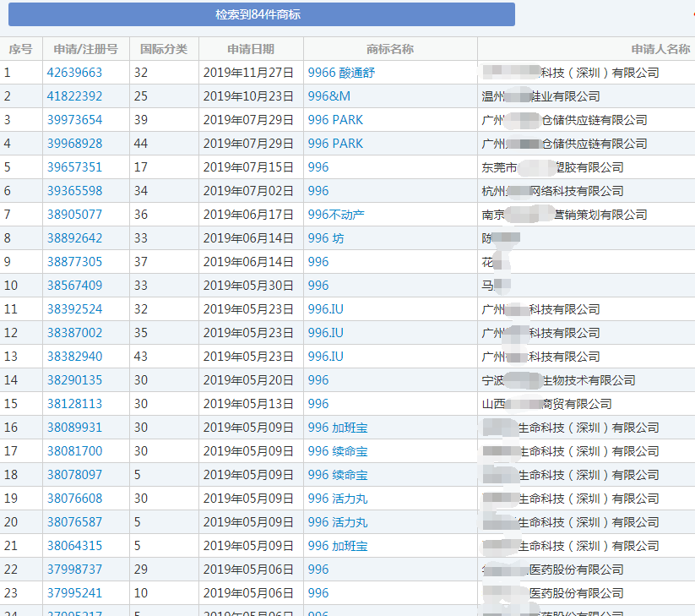695x616 pixels.
Task: Open trademark '9966 酸通舒'
Action: [x=341, y=73]
